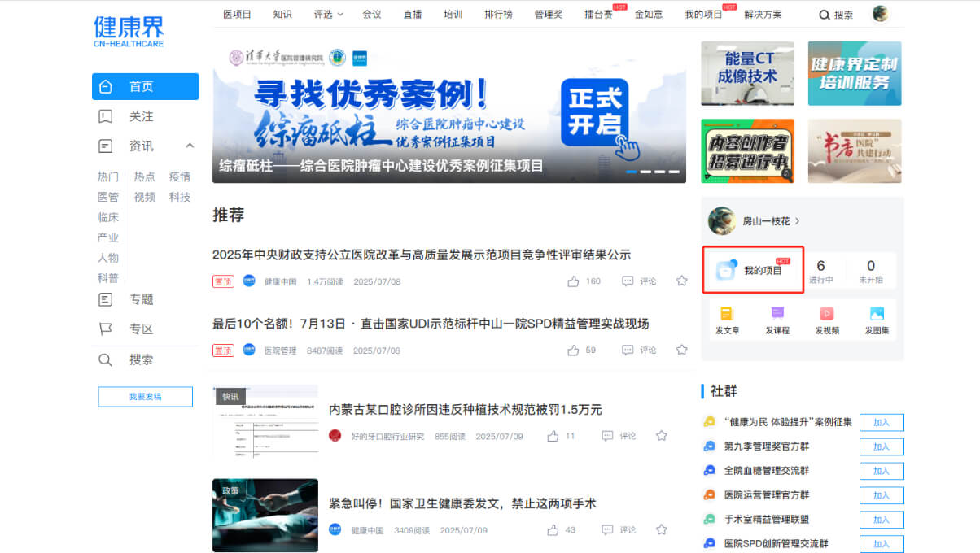Like the 内蒙古某口腔诊所 article

553,436
